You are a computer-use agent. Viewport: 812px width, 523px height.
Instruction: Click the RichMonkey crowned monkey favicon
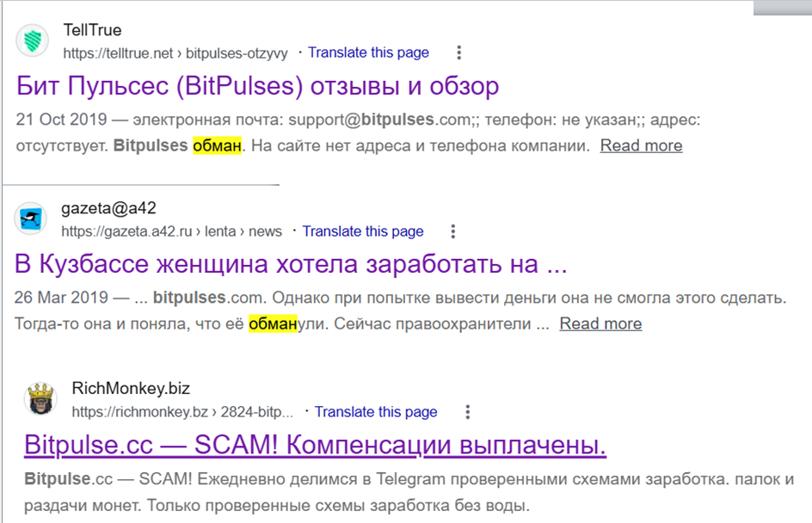[x=40, y=399]
